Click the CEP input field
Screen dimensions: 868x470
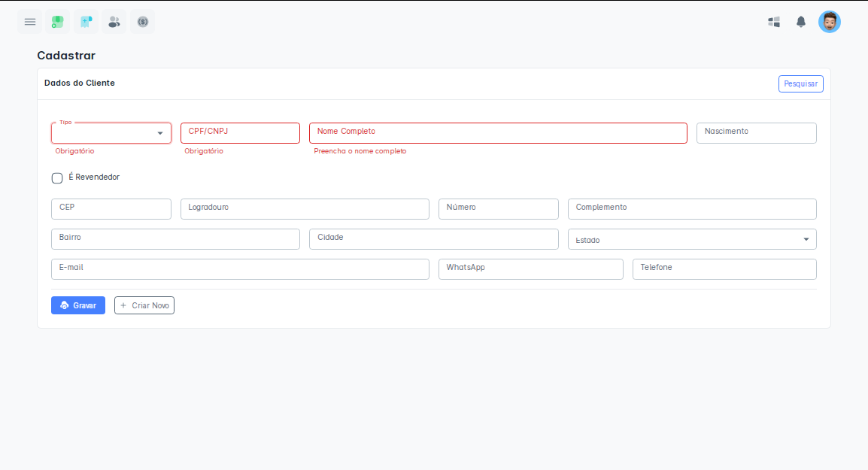[x=111, y=209]
